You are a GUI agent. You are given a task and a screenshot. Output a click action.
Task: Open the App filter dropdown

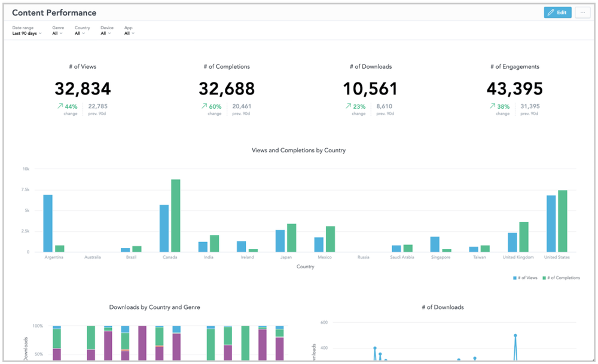tap(129, 30)
